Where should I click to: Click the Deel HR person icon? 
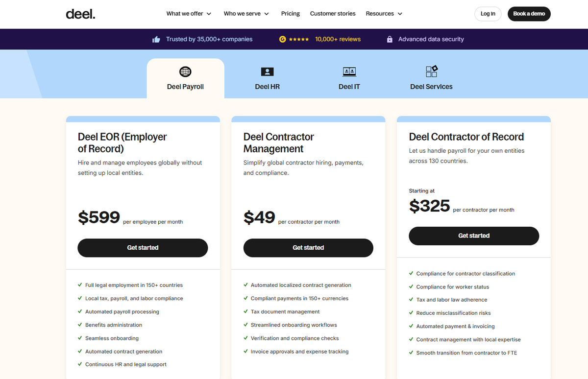(267, 72)
